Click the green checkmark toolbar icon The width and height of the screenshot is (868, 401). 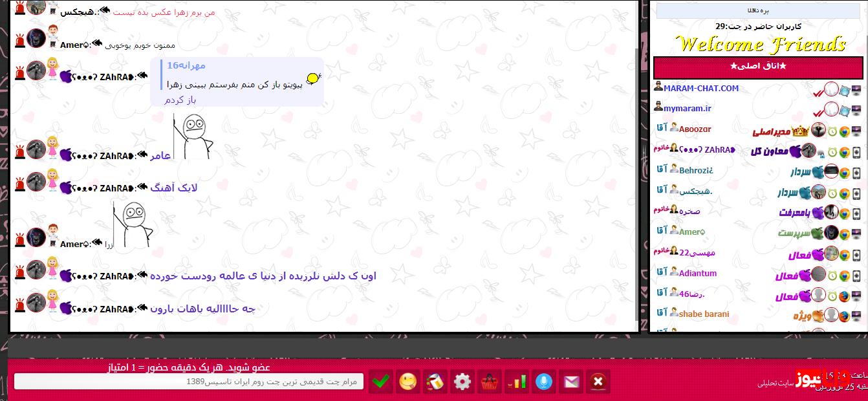pyautogui.click(x=381, y=382)
